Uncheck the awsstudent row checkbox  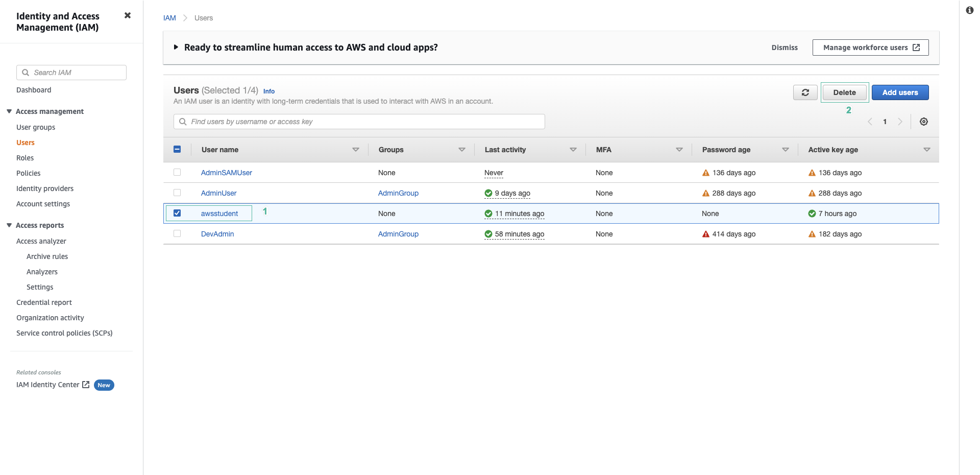(177, 213)
